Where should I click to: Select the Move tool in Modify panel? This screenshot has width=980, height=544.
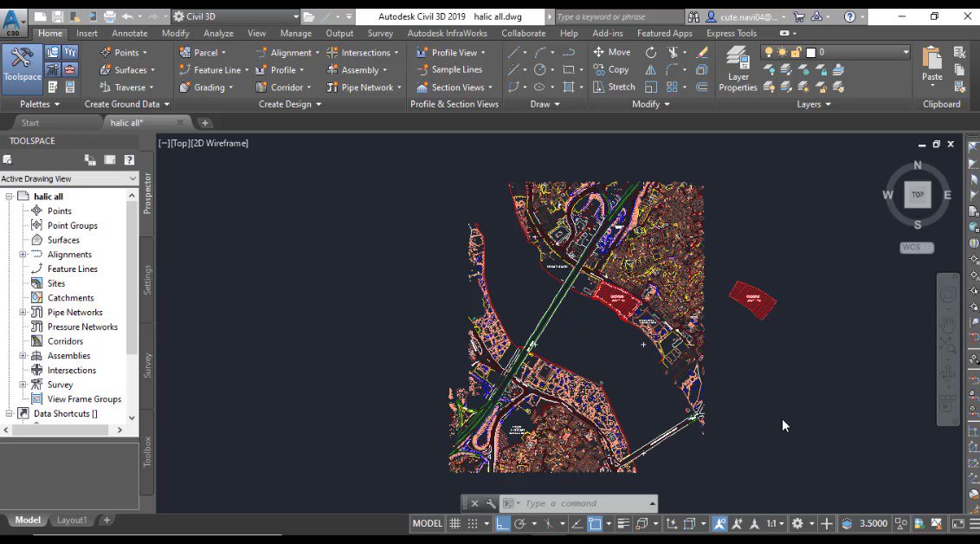click(x=611, y=52)
